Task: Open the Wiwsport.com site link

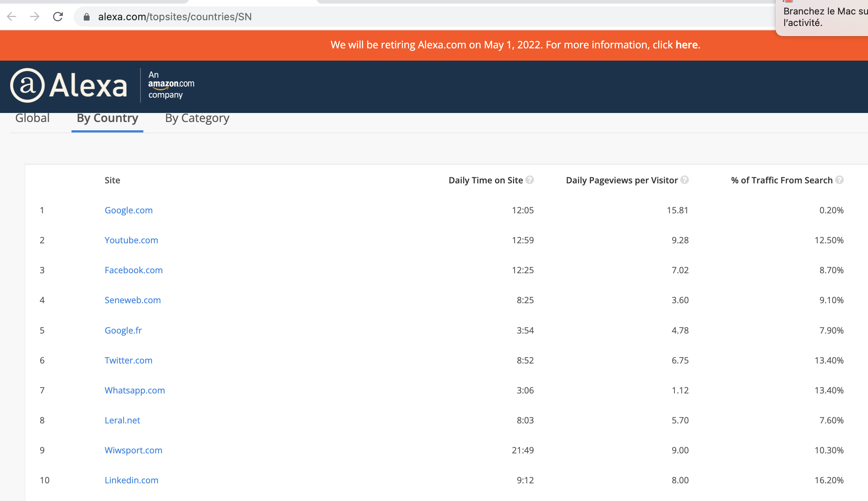Action: (x=134, y=450)
